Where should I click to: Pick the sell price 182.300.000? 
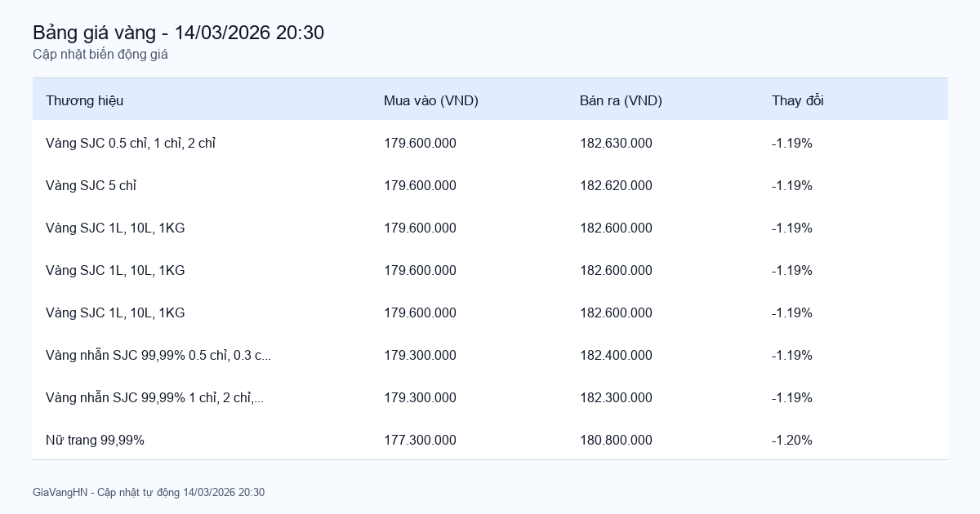pyautogui.click(x=616, y=397)
